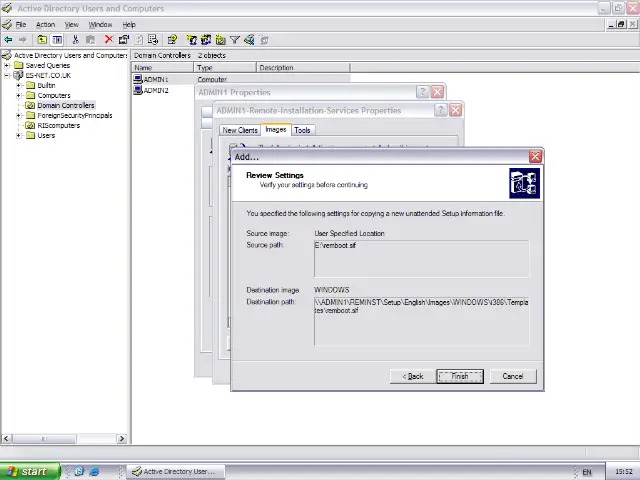The height and width of the screenshot is (480, 640).
Task: Switch to the Tools tab
Action: click(302, 130)
